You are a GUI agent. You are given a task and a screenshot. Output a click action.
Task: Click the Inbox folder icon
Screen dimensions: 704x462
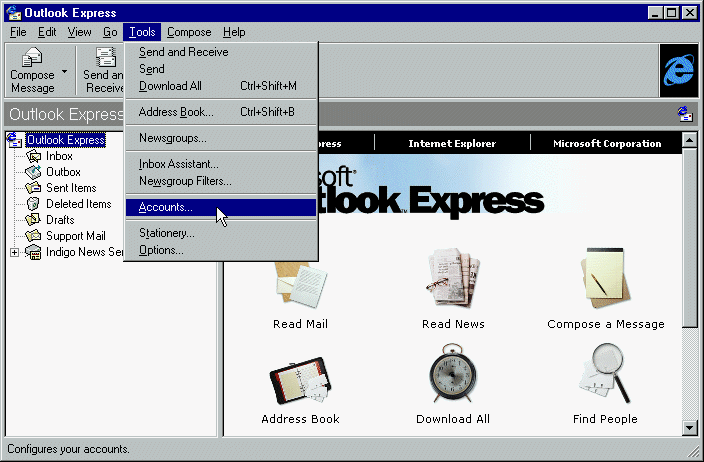[34, 156]
